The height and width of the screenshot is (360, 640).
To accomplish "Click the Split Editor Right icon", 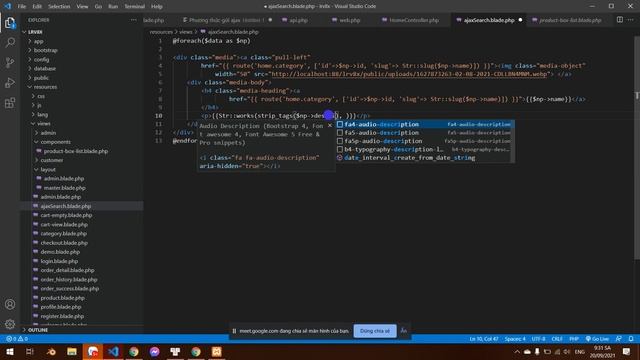I will pyautogui.click(x=620, y=20).
